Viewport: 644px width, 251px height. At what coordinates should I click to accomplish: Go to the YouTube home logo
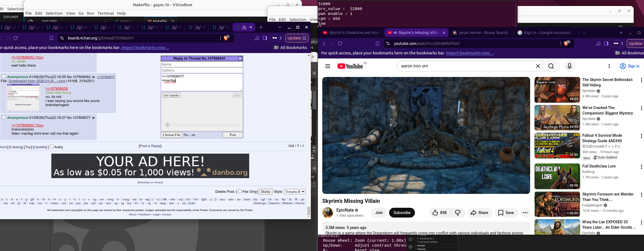[x=350, y=66]
